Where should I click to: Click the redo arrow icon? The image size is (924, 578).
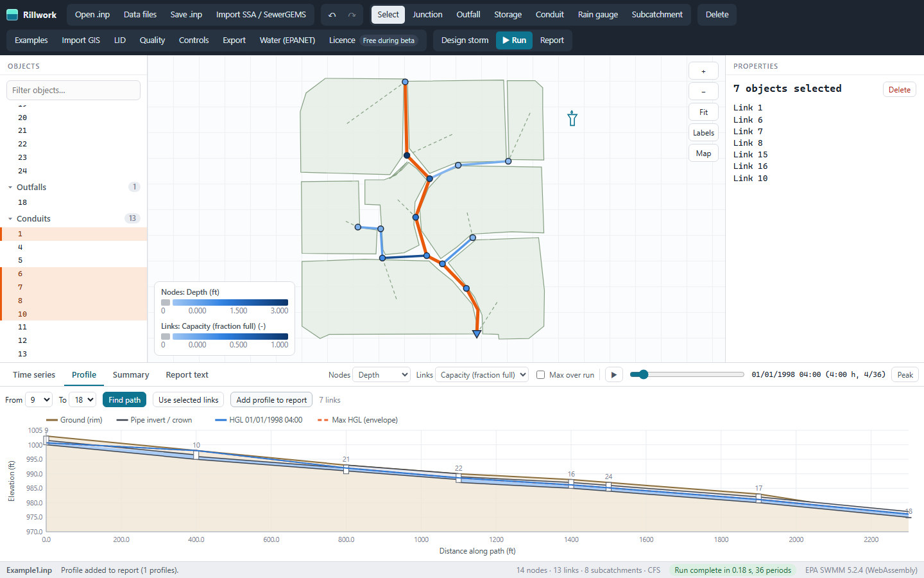tap(352, 15)
